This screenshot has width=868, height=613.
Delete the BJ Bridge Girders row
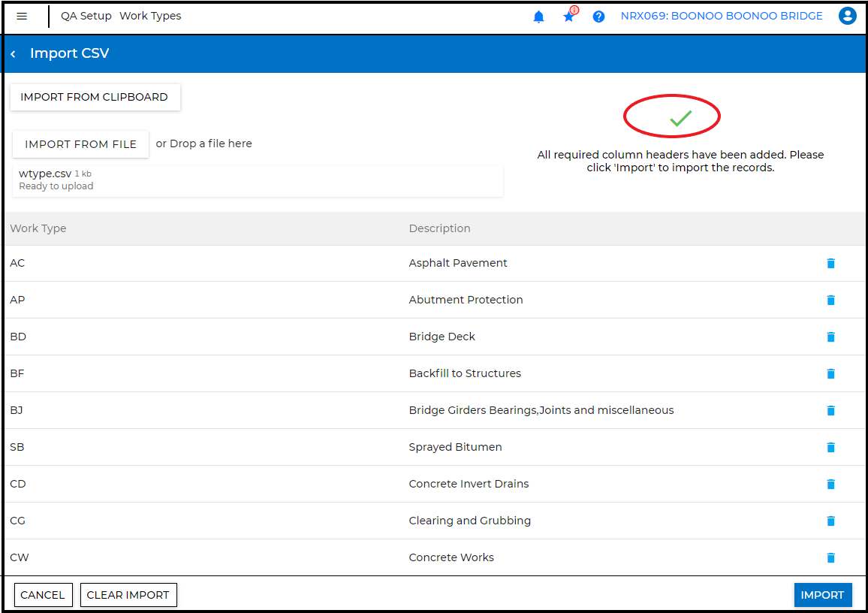coord(830,410)
